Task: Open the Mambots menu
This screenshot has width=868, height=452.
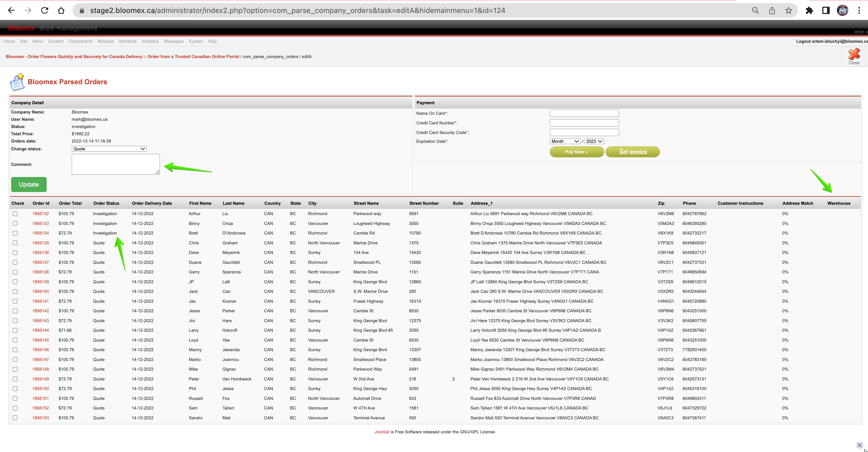Action: 128,41
